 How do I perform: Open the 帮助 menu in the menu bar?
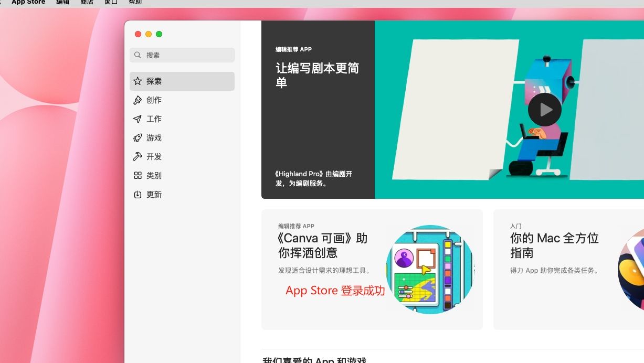coord(135,3)
